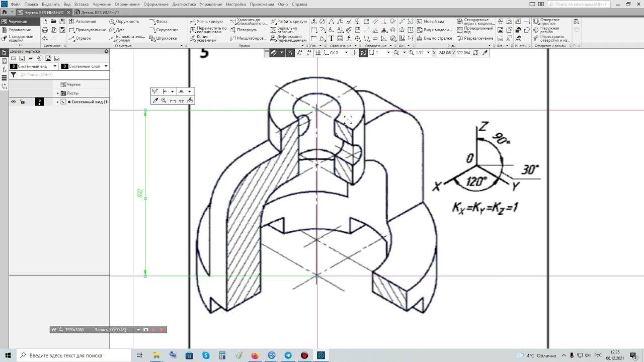Screen dimensions: 644x362
Task: Click the Копия указанием tool
Action: [203, 38]
